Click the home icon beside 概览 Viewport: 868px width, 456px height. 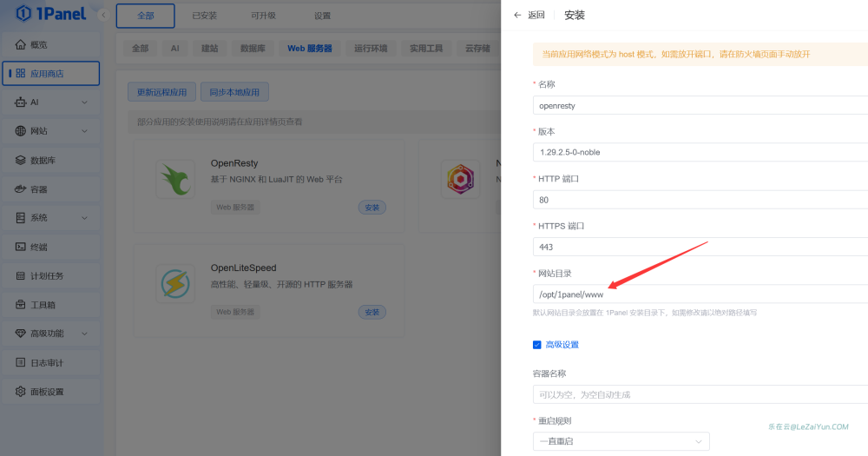(x=21, y=44)
